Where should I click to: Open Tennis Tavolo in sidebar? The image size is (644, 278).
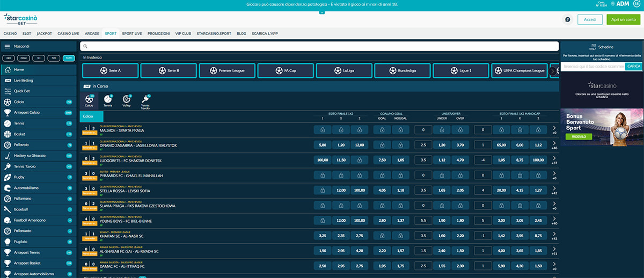[x=38, y=166]
